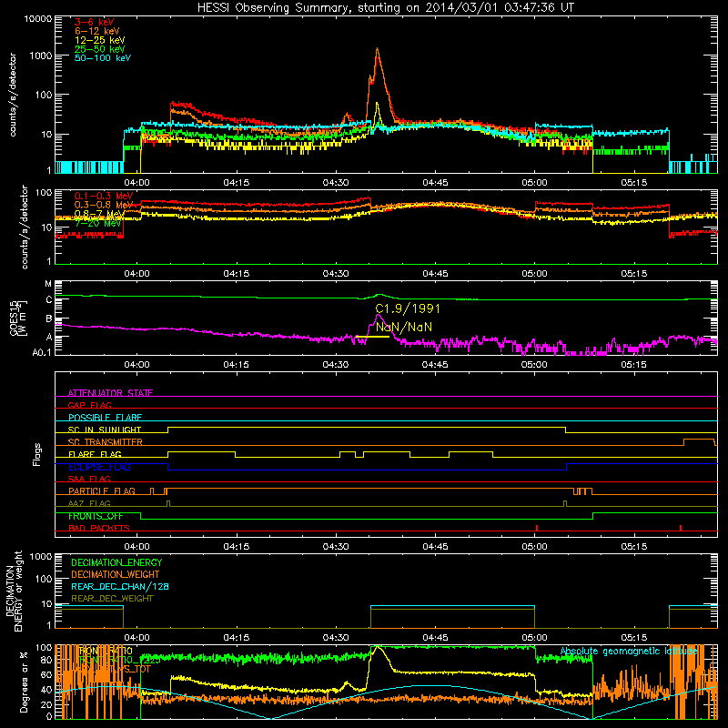This screenshot has width=728, height=728.
Task: Select the yellow '12-25 keV' legend label
Action: (x=100, y=40)
